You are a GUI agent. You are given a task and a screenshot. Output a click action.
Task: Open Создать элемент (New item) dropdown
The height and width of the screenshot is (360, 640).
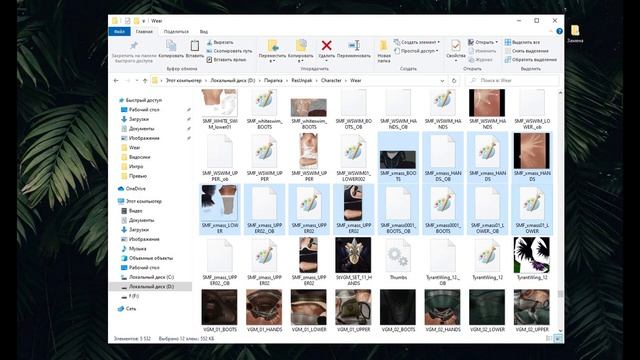point(417,42)
